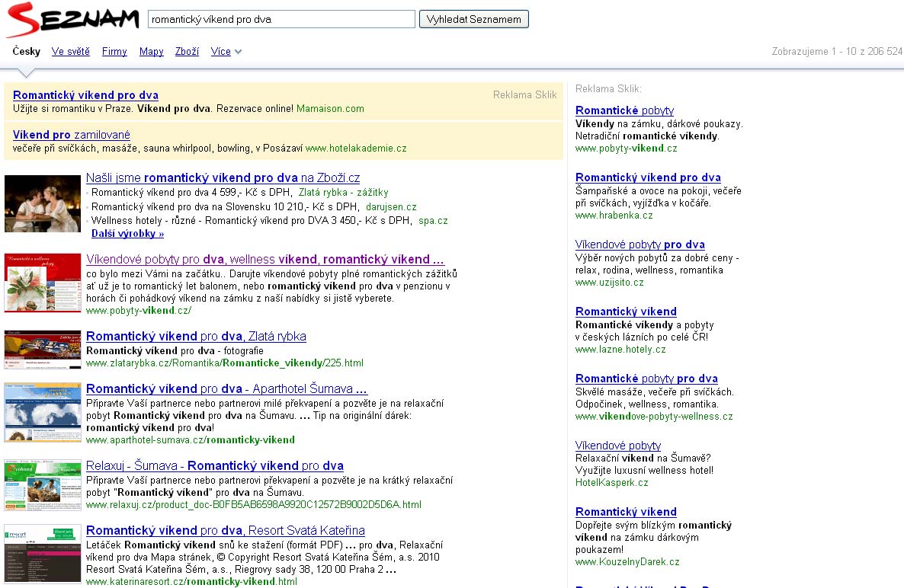Visit www.hotelakademie.cz ad URL
Viewport: 904px width, 588px height.
point(356,148)
